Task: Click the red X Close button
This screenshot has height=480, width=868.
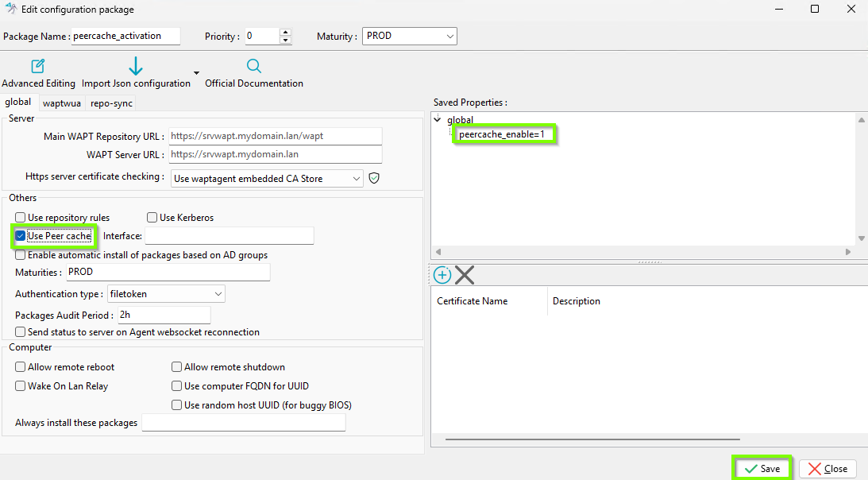Action: tap(827, 469)
